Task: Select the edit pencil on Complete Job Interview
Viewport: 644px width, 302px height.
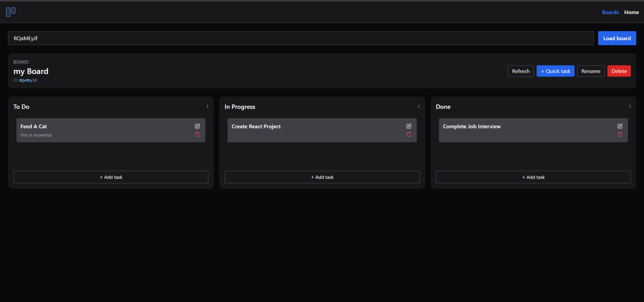Action: pyautogui.click(x=620, y=126)
